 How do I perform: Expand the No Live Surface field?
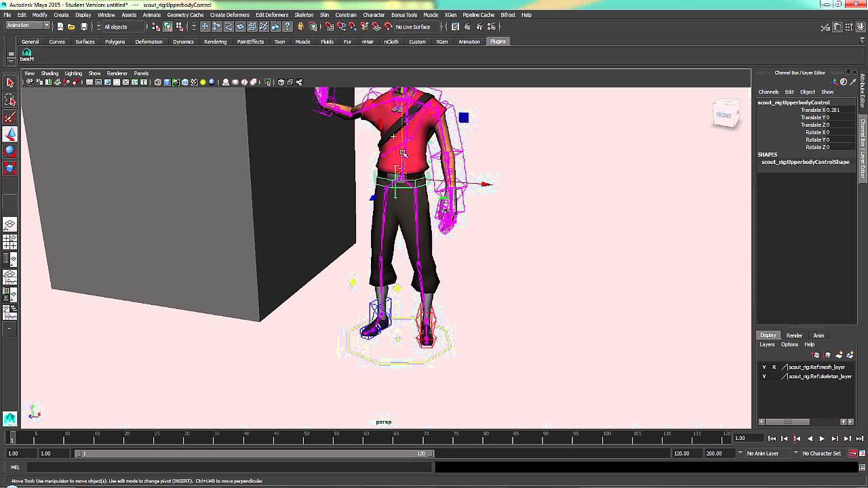pyautogui.click(x=416, y=26)
